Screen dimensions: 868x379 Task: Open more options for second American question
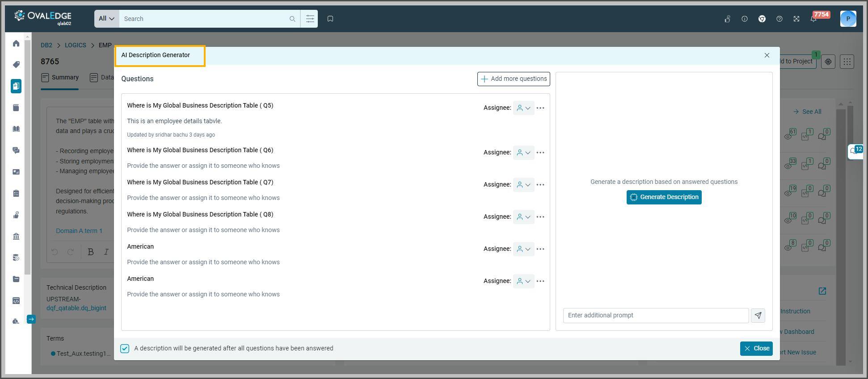point(540,281)
